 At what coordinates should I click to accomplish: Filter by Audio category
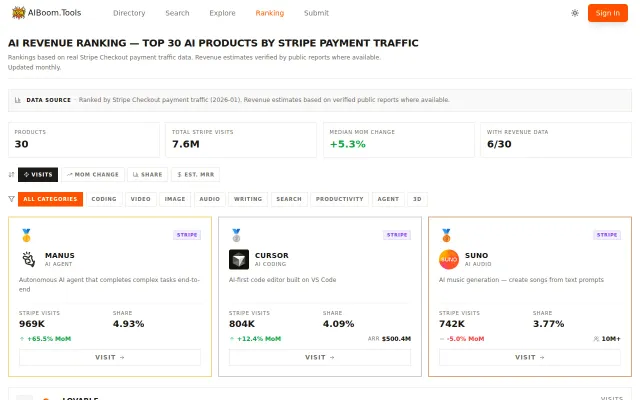(x=210, y=199)
